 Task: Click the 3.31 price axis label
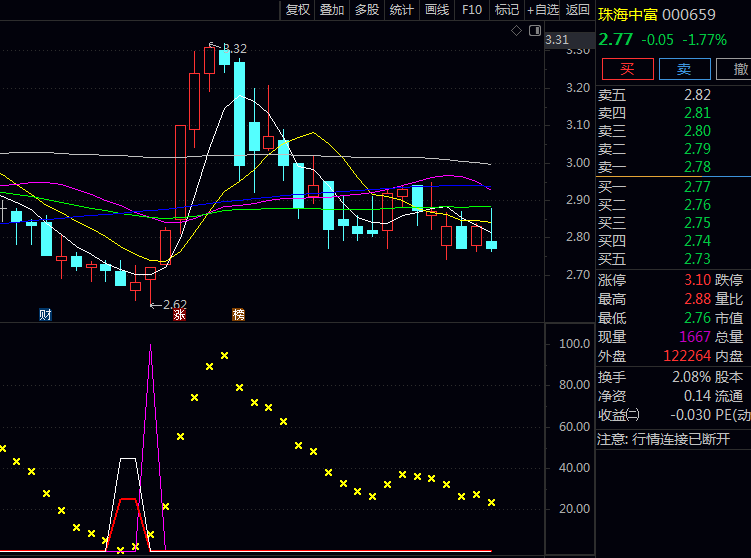tap(557, 40)
